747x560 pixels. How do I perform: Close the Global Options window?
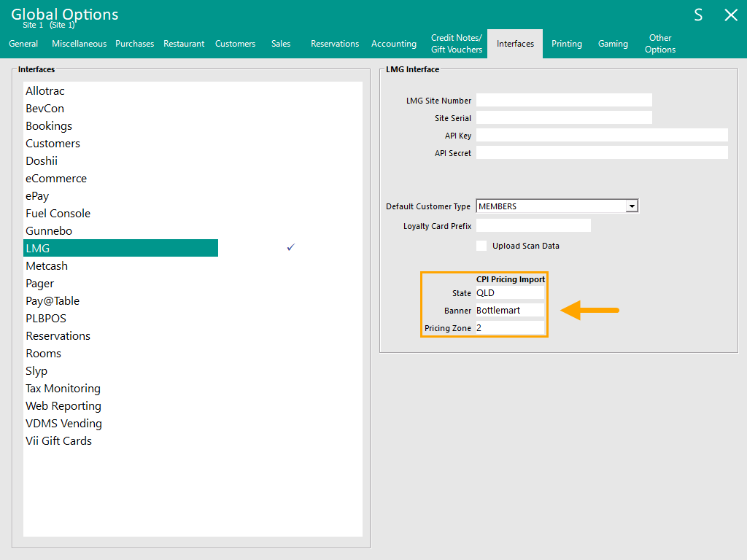730,15
